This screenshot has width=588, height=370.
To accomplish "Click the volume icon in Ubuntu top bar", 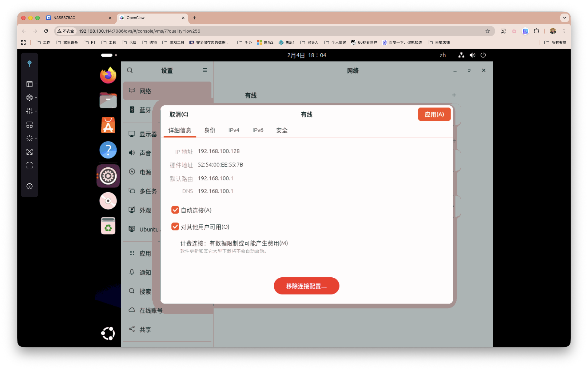I will [x=472, y=55].
